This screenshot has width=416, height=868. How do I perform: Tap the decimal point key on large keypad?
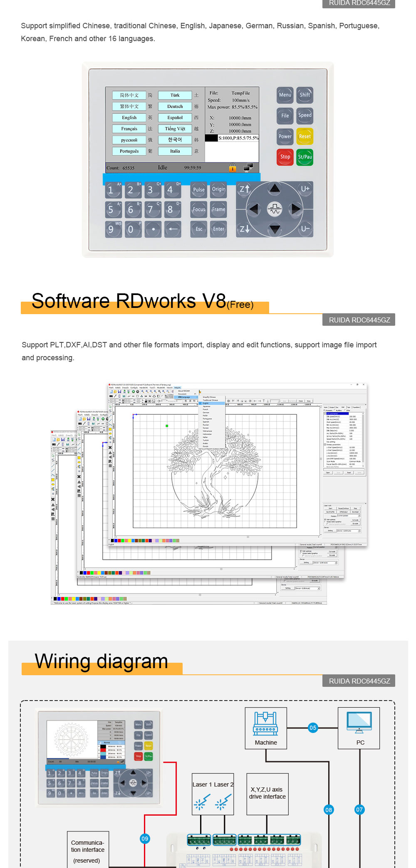[153, 229]
